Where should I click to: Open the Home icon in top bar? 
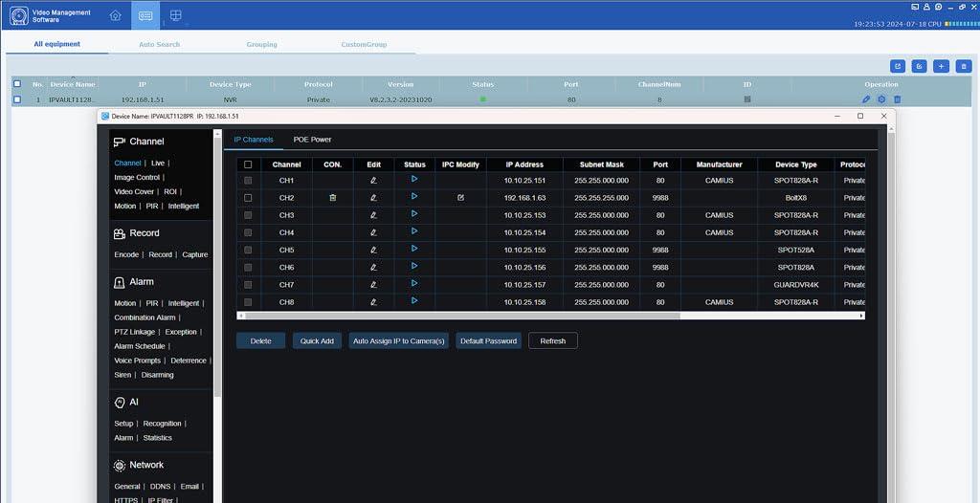[115, 15]
